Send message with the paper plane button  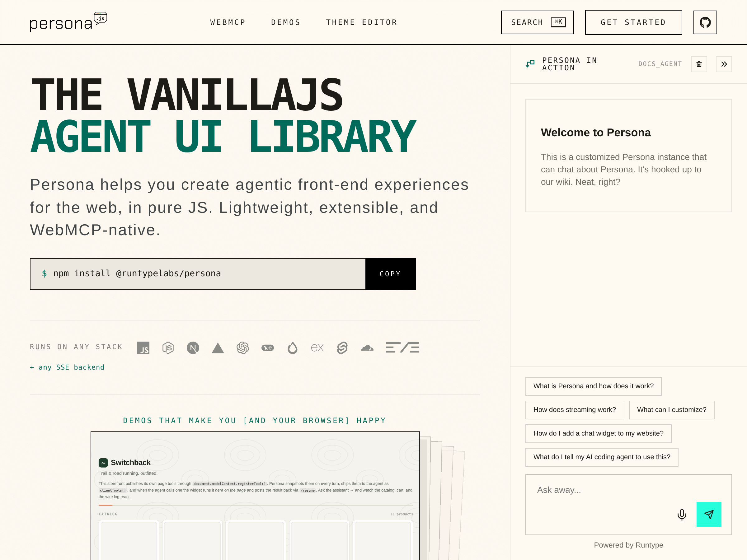click(x=709, y=515)
